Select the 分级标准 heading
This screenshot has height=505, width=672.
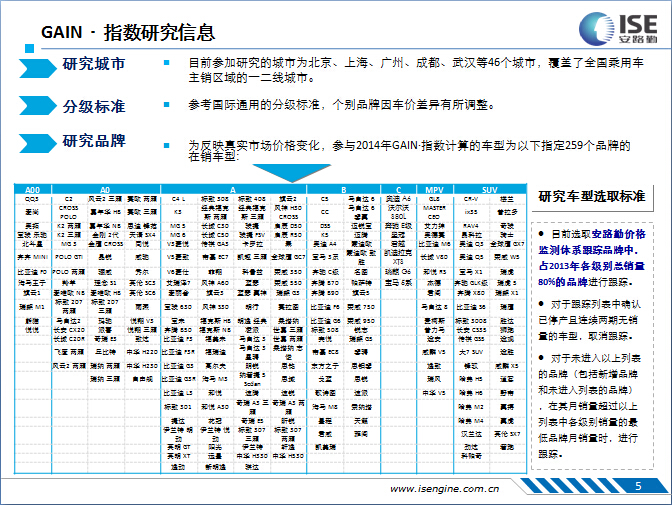tap(94, 106)
